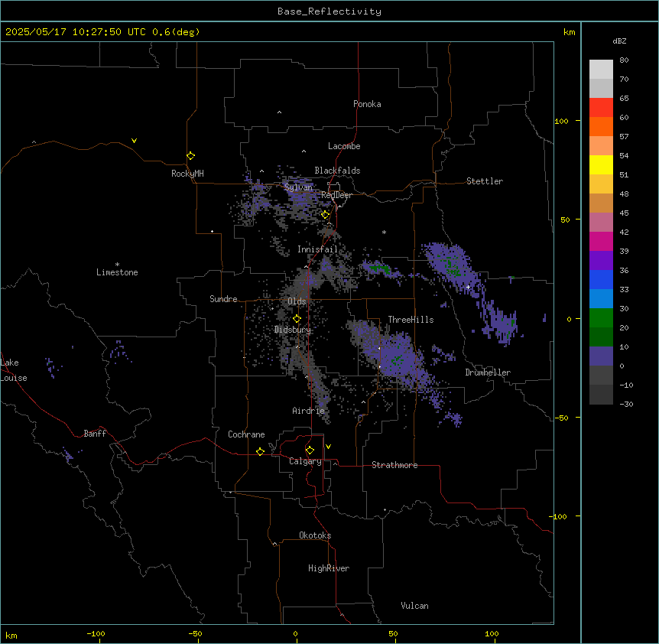Click the purple 39 dBZ legend color
659x644 pixels.
click(601, 260)
